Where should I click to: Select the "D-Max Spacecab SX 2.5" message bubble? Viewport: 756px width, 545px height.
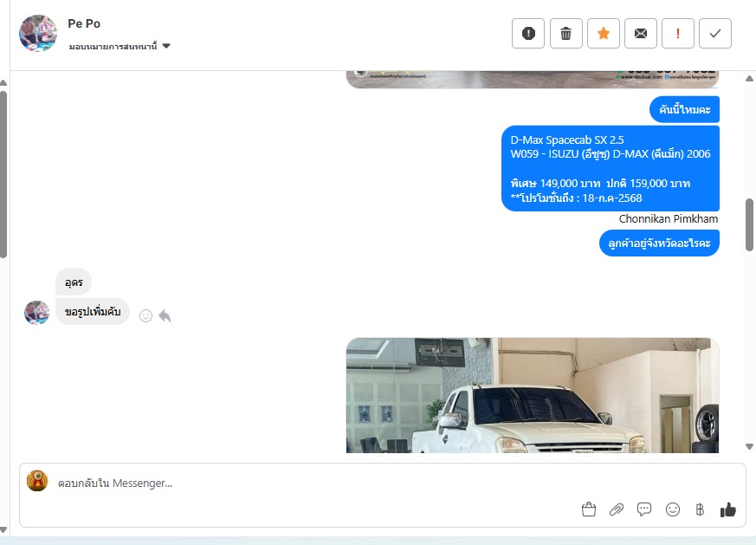pos(611,168)
